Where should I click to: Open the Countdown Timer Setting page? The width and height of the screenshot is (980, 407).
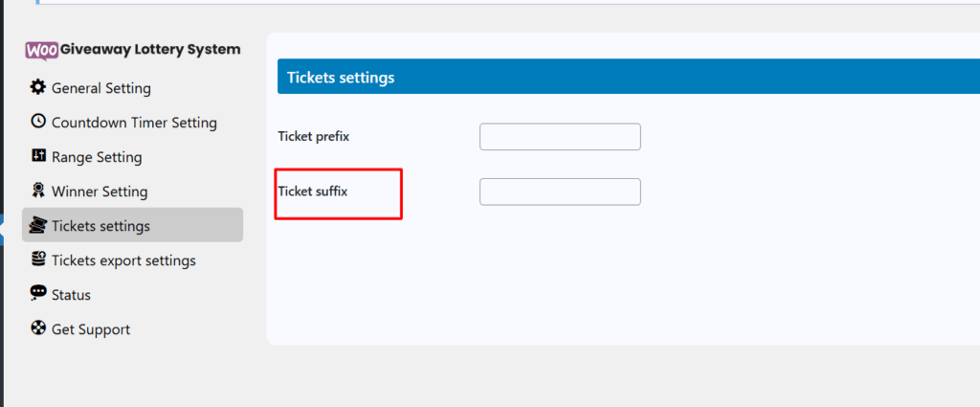click(x=134, y=123)
